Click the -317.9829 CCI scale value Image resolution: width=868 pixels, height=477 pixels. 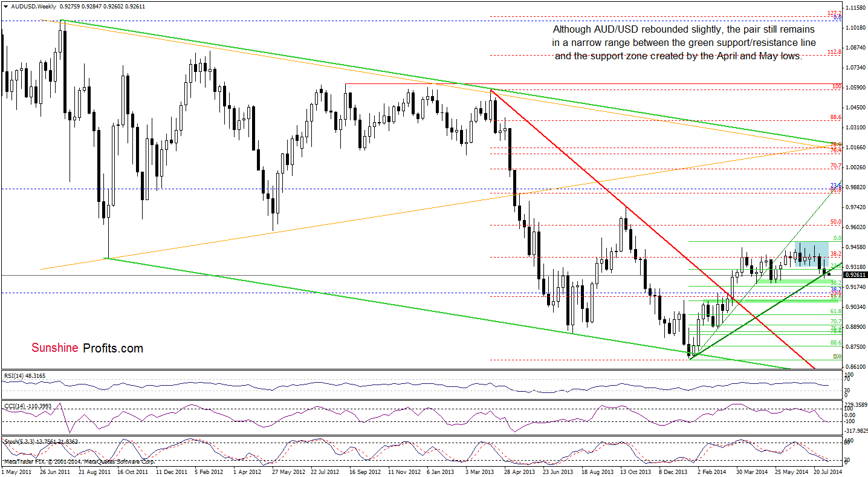[x=856, y=431]
